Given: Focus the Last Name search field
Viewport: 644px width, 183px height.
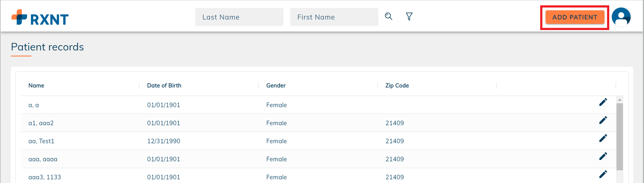Looking at the screenshot, I should pos(239,17).
